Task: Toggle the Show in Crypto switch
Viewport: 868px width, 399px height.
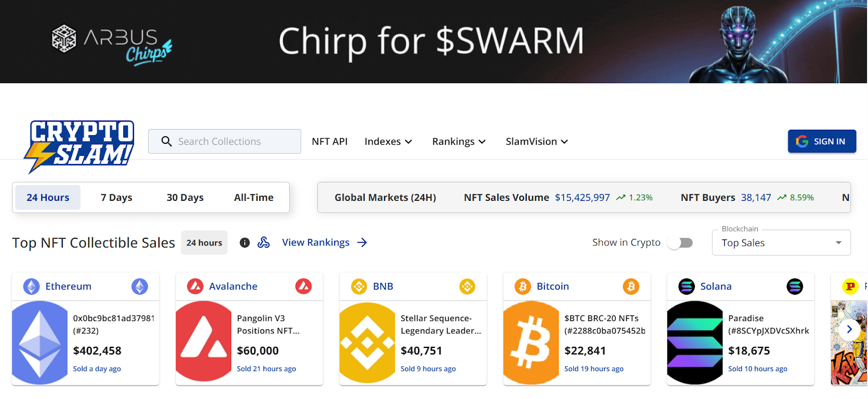Action: pyautogui.click(x=680, y=243)
